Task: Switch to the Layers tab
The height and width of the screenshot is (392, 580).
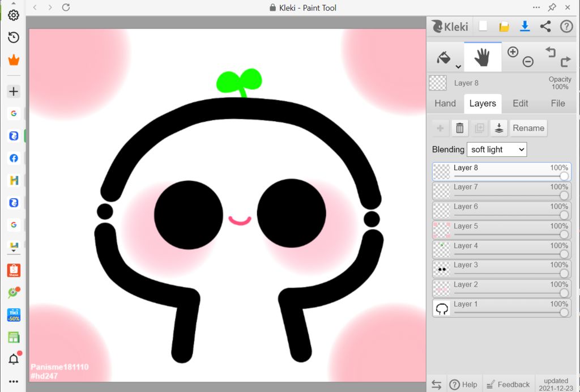Action: point(483,104)
